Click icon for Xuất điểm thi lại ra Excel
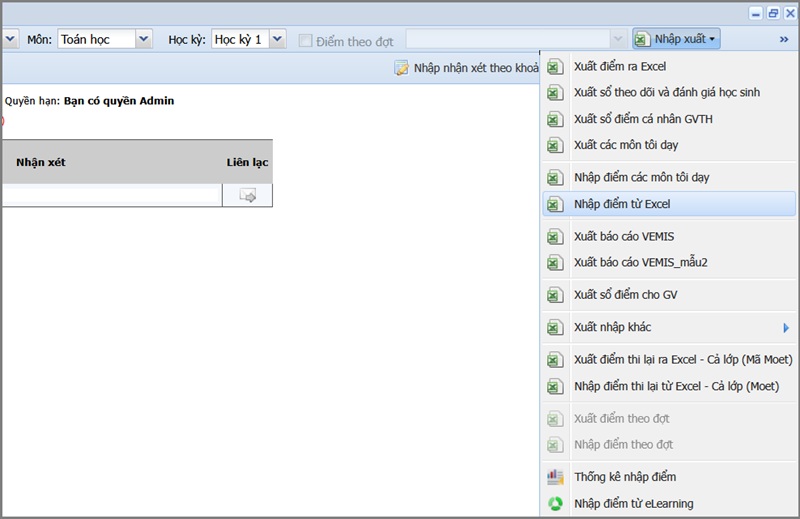Image resolution: width=800 pixels, height=519 pixels. click(x=555, y=360)
